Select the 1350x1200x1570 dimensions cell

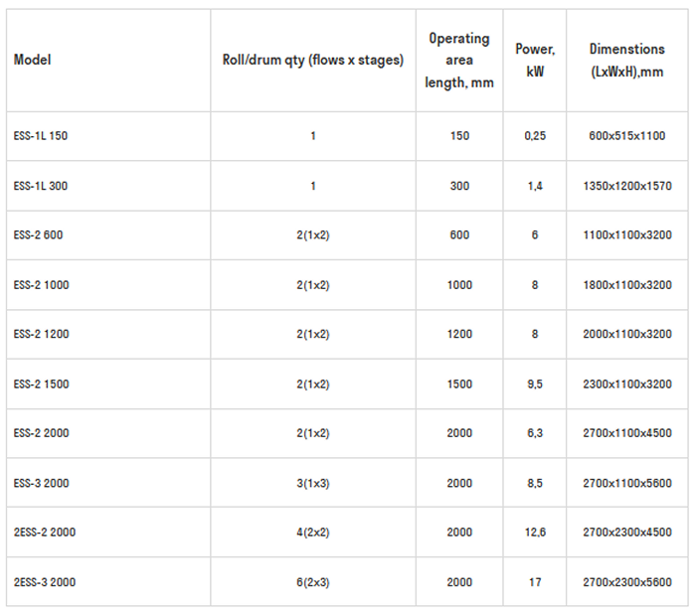coord(626,185)
